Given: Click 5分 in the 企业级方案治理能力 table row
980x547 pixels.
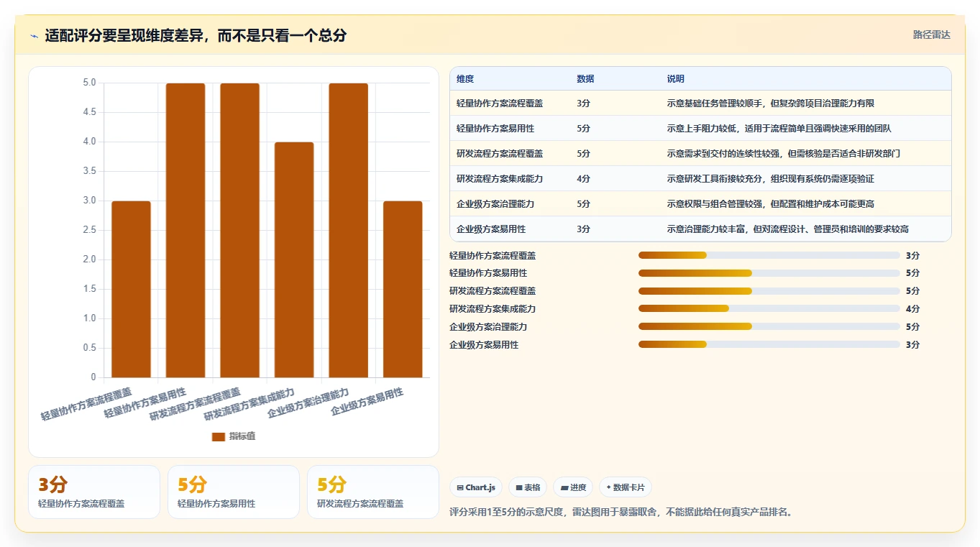Looking at the screenshot, I should [x=583, y=204].
